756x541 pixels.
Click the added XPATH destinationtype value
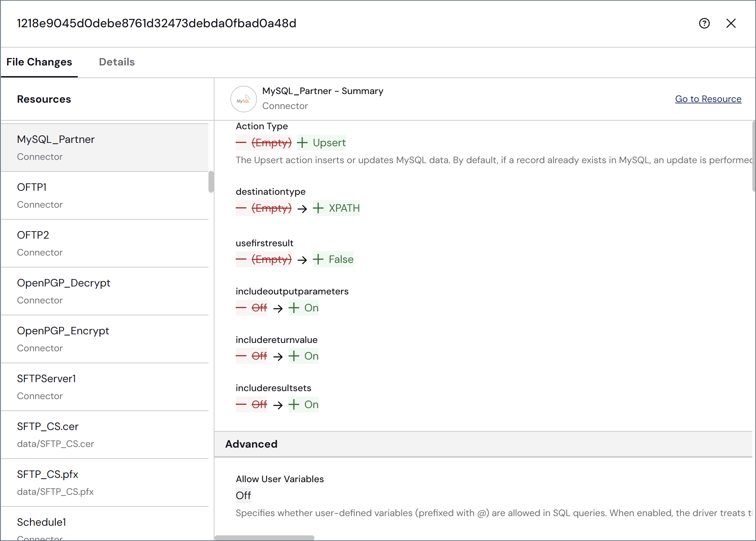(336, 208)
